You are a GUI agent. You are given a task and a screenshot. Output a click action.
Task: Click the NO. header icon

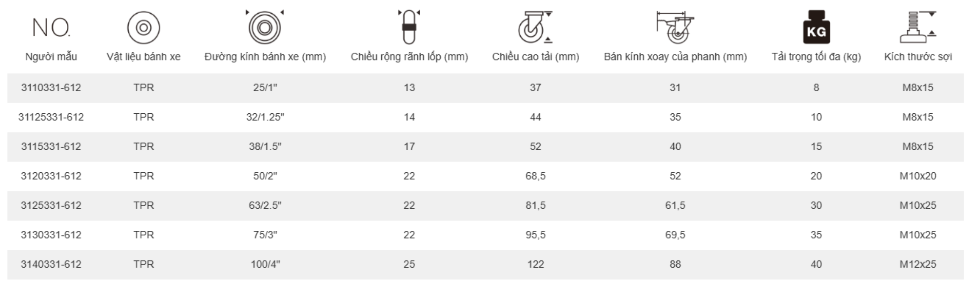[51, 28]
